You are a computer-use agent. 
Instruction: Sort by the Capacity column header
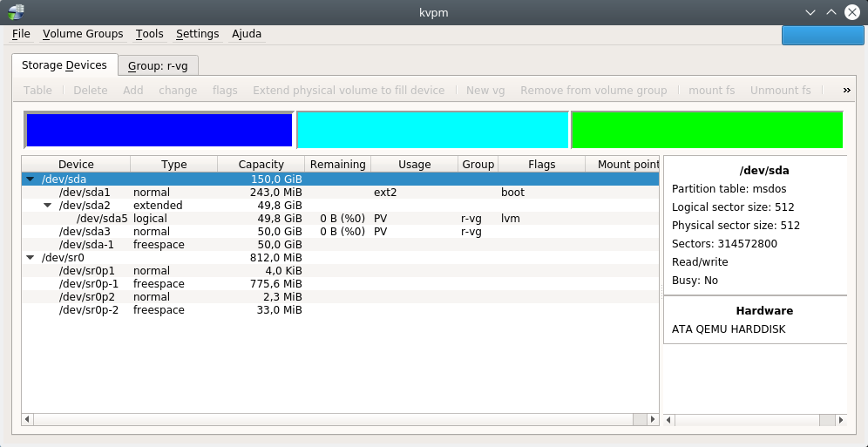point(261,165)
